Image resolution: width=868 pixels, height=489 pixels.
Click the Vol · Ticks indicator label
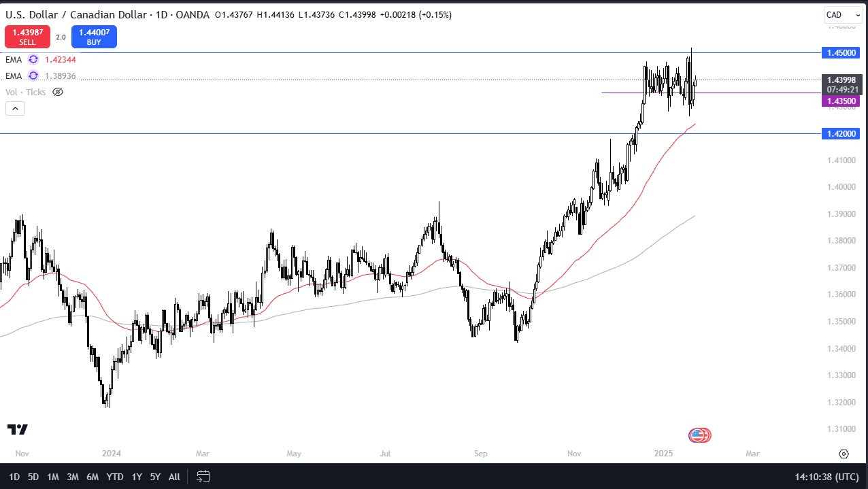[x=26, y=92]
